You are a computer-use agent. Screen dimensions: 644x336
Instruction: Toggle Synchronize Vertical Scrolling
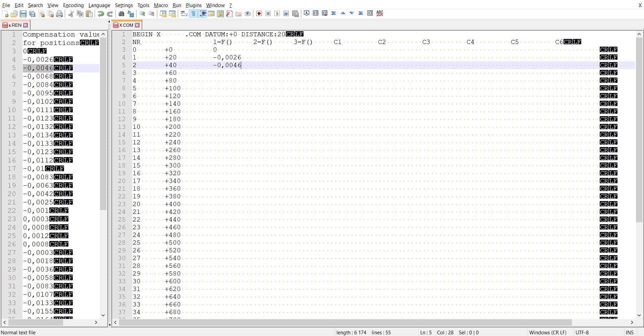163,14
